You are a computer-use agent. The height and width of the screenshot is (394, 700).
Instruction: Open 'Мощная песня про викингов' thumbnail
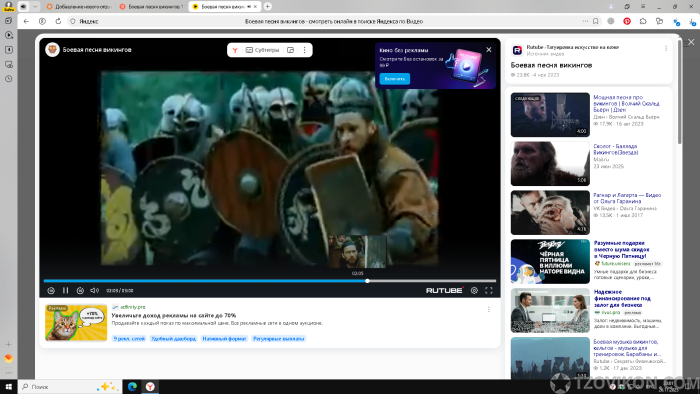[550, 115]
